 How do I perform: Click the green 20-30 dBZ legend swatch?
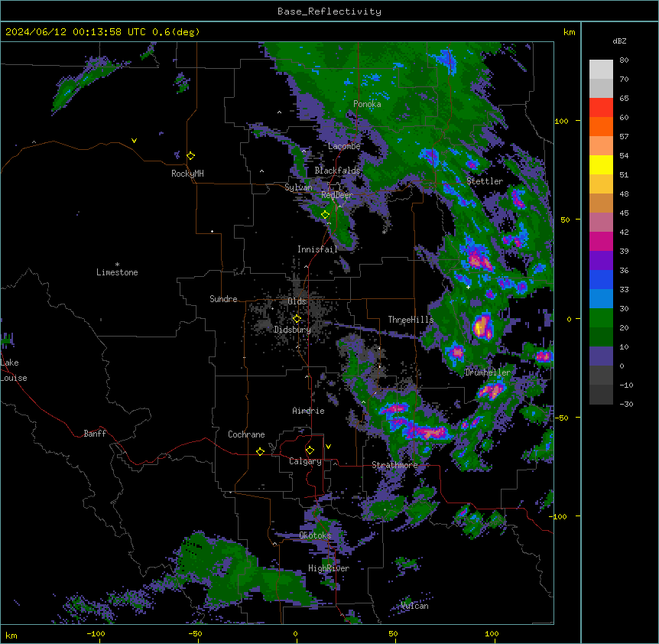[601, 318]
